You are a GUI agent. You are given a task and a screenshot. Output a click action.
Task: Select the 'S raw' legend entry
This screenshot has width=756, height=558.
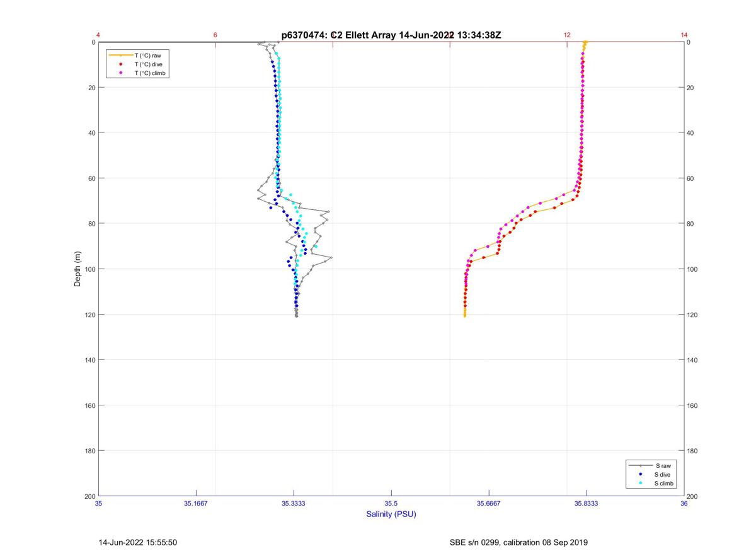(652, 465)
